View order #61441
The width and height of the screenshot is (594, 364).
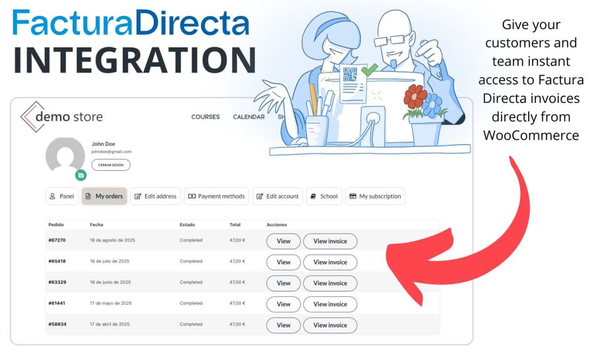283,304
